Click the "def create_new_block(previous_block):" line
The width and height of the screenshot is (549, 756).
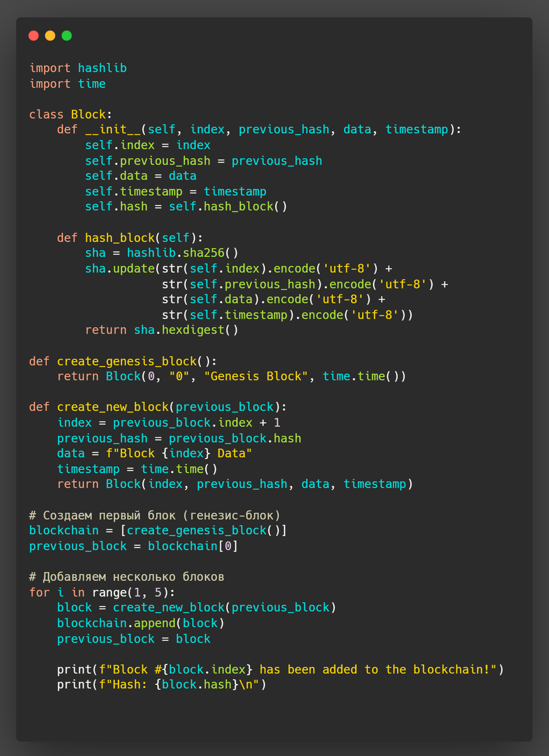point(158,407)
